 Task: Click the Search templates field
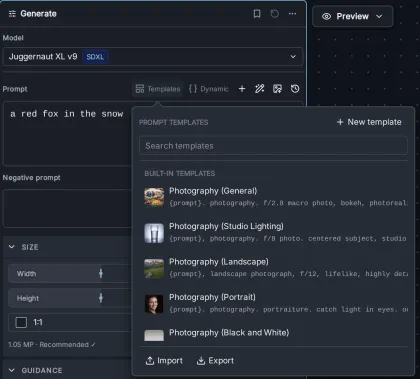273,146
